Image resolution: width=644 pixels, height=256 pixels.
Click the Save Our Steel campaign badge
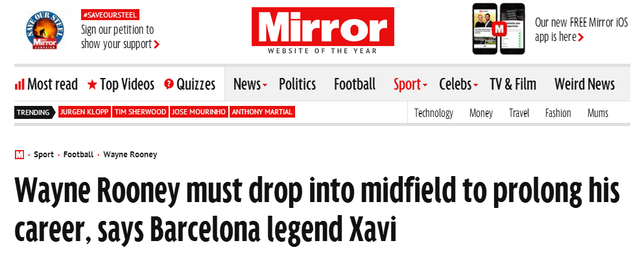point(45,31)
